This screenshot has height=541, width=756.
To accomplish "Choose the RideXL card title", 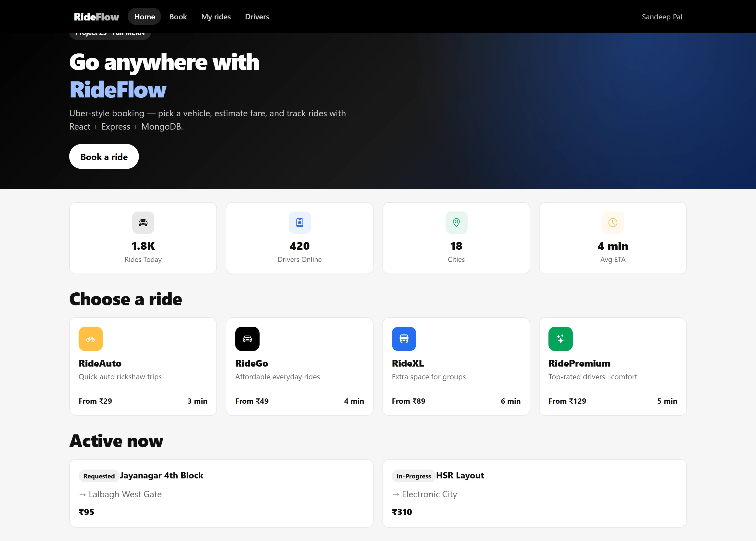I will [408, 363].
